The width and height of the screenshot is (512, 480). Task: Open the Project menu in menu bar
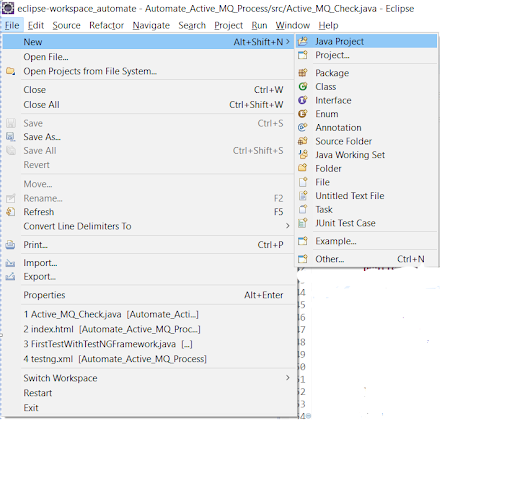tap(228, 26)
